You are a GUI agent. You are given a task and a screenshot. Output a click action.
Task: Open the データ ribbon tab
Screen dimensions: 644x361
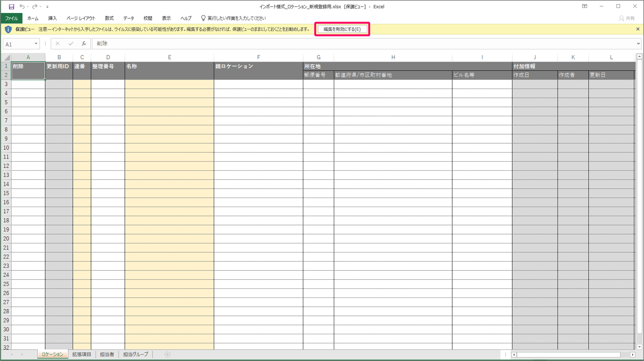tap(129, 18)
